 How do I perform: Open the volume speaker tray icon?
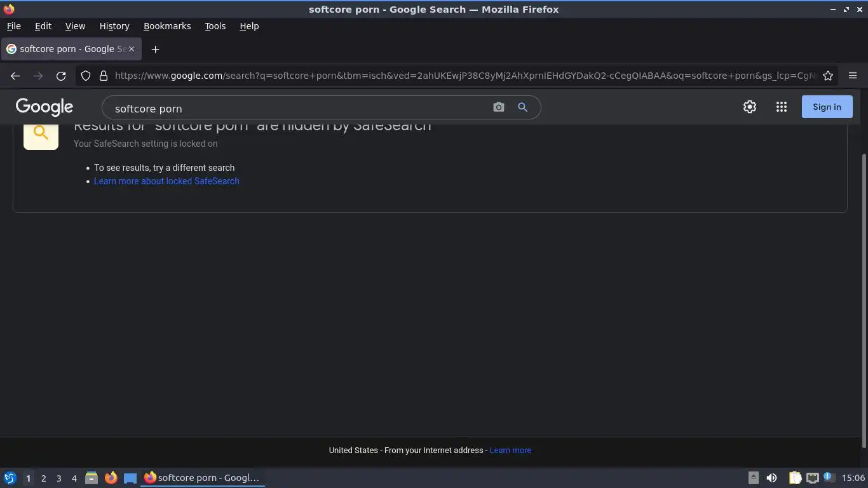(771, 478)
